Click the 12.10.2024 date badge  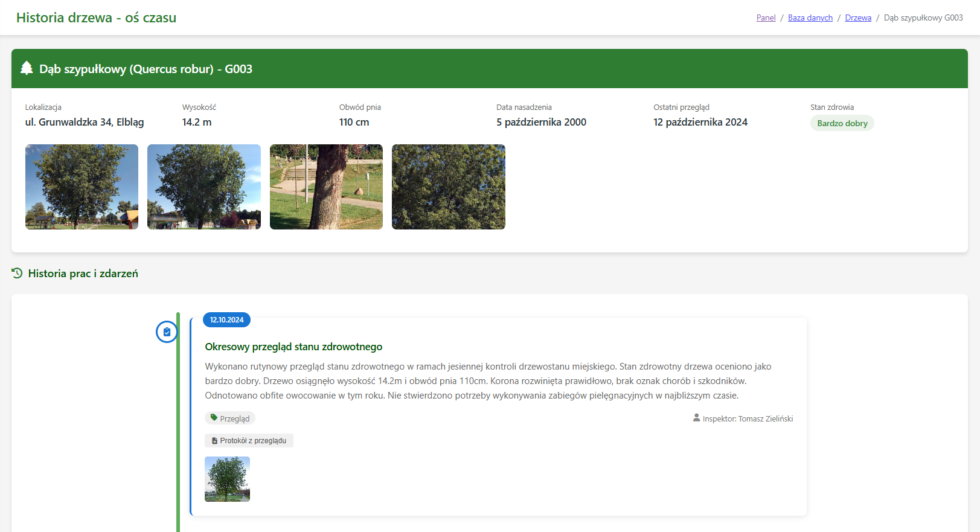[226, 320]
